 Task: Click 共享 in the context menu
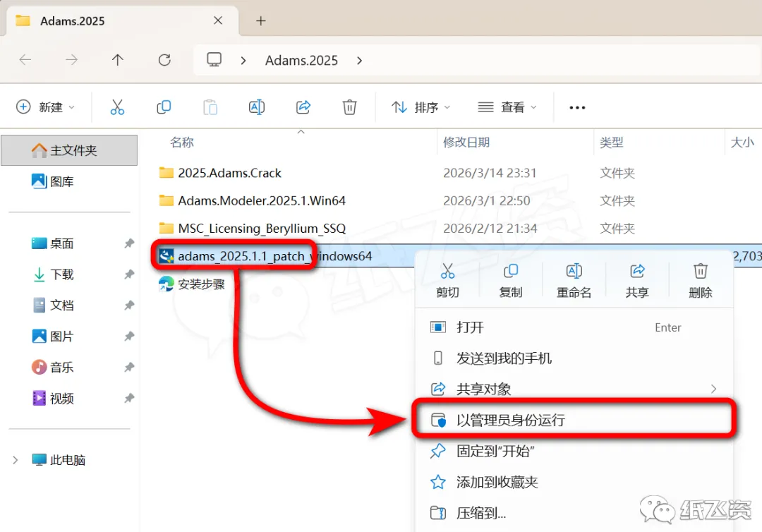pyautogui.click(x=637, y=281)
